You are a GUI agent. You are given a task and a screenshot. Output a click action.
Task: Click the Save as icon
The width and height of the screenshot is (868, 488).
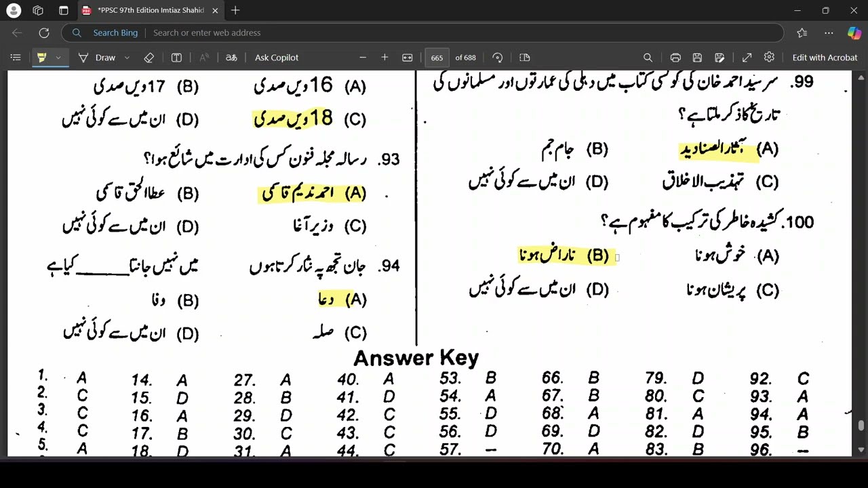coord(719,58)
